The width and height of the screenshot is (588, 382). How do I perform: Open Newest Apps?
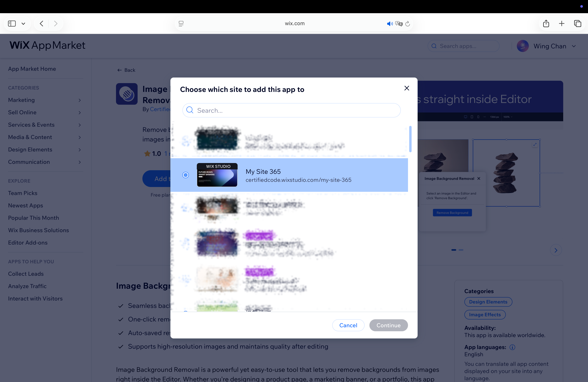tap(25, 205)
